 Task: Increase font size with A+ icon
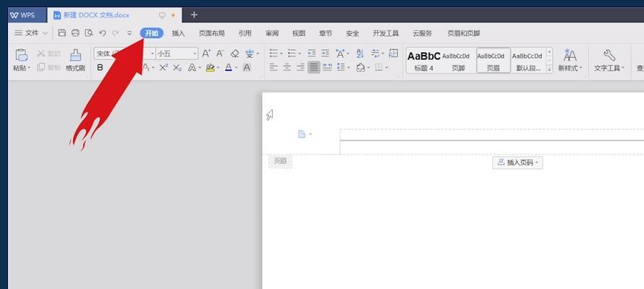tap(206, 53)
